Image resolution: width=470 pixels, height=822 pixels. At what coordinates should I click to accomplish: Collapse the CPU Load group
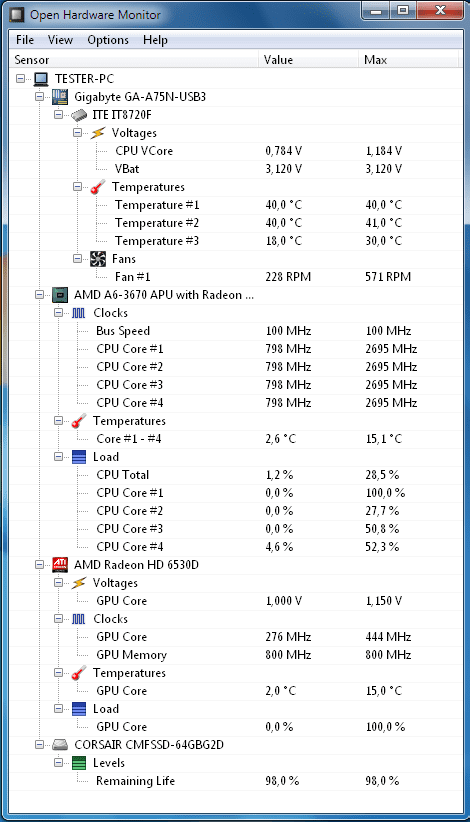[x=59, y=457]
